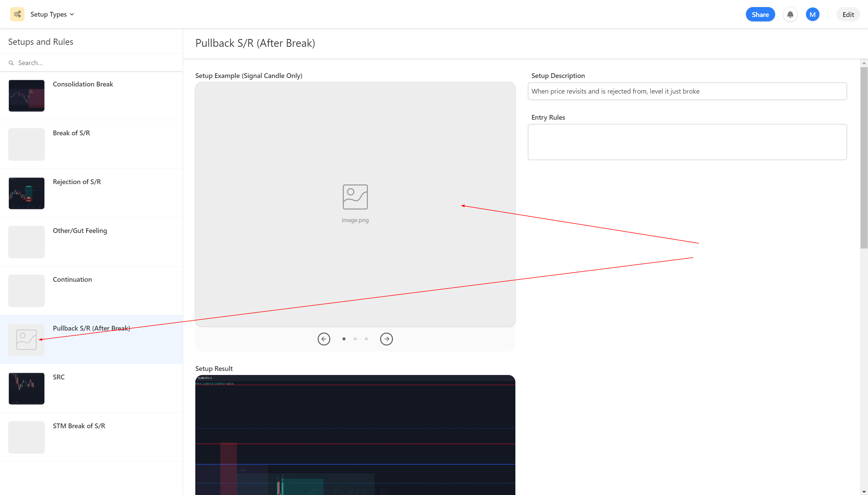Expand the Setup Types dropdown chevron
The width and height of the screenshot is (868, 495).
pyautogui.click(x=72, y=14)
